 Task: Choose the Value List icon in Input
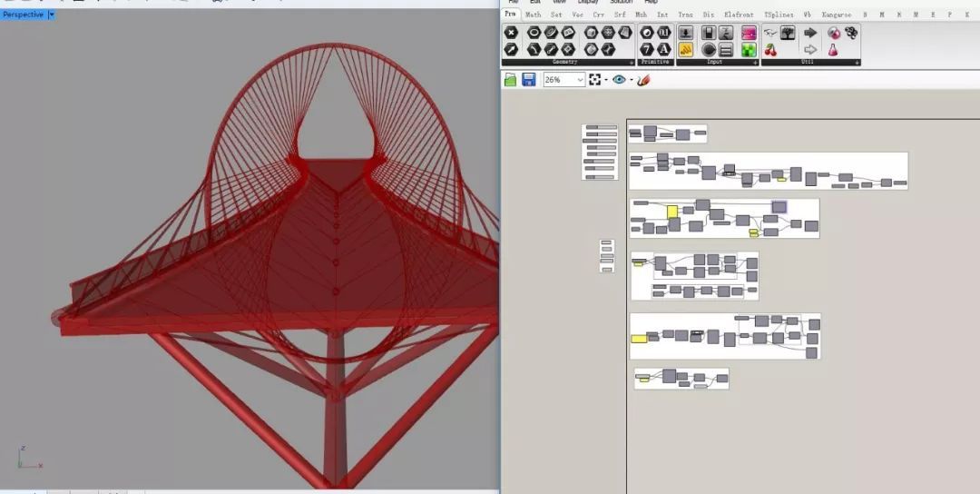tap(726, 49)
